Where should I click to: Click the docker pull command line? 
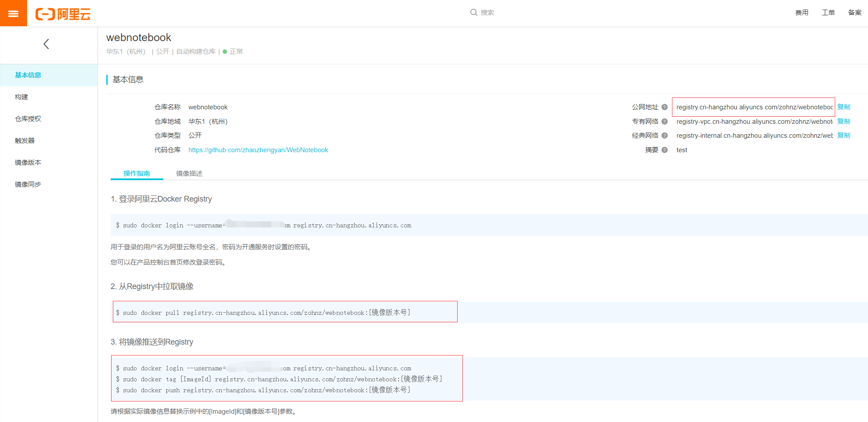click(x=263, y=313)
